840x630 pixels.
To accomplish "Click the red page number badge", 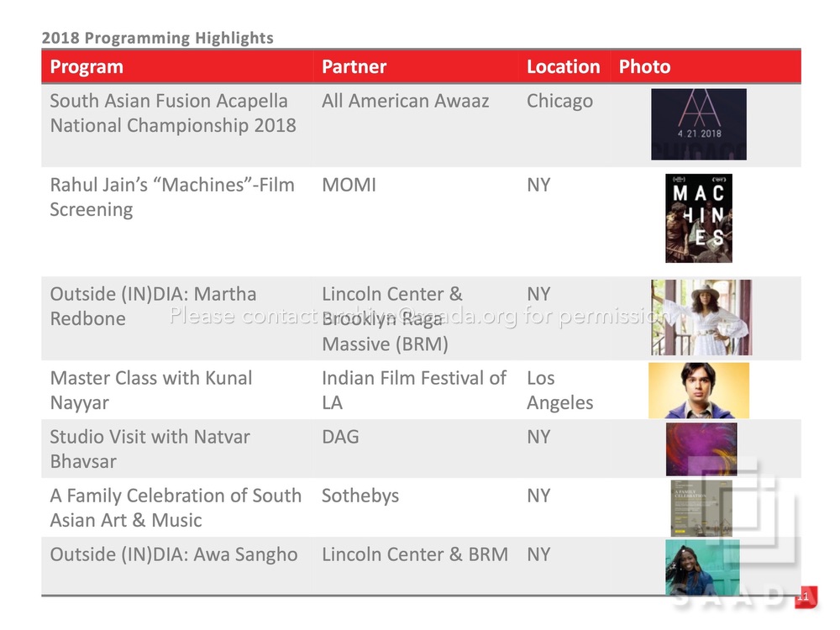I will [x=805, y=596].
